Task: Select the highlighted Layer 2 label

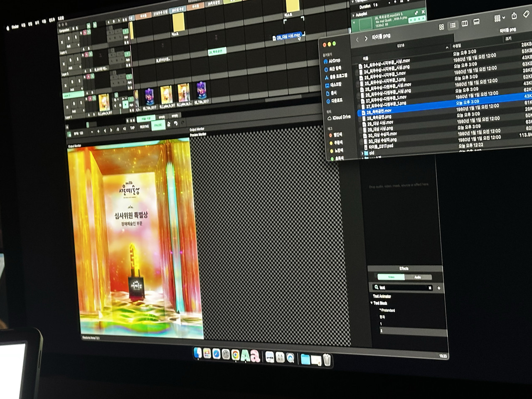Action: 72,95
